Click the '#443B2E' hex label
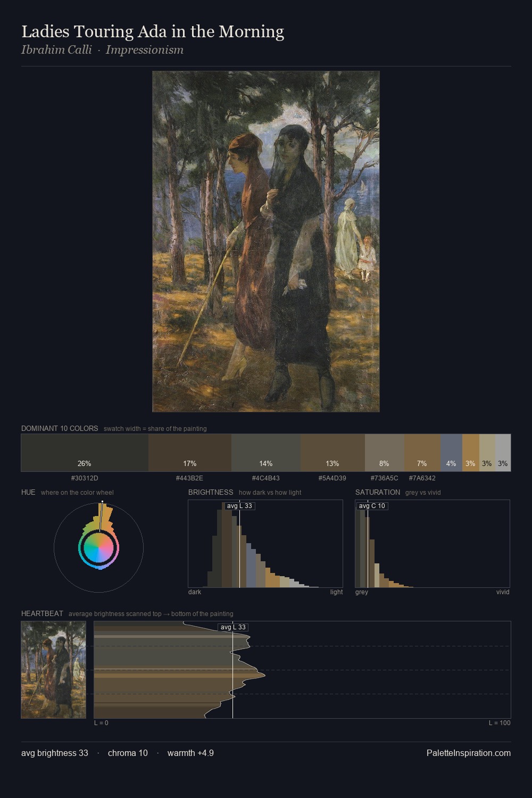Image resolution: width=532 pixels, height=798 pixels. pyautogui.click(x=189, y=478)
